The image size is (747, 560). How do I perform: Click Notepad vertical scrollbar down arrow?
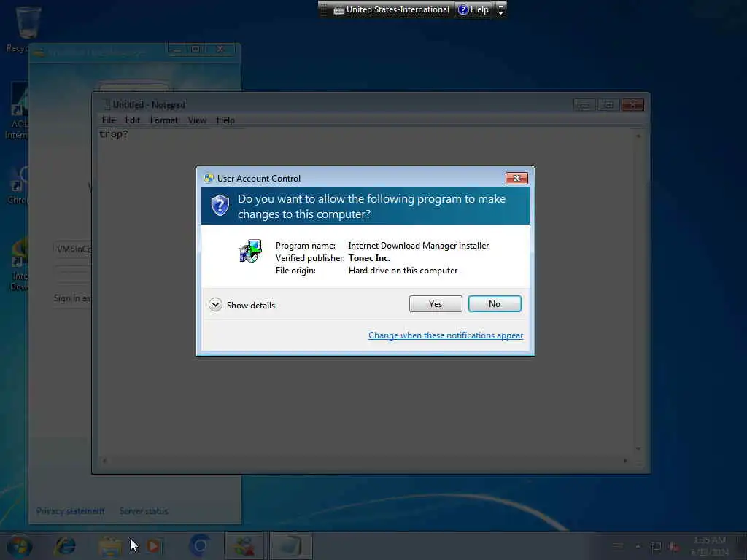coord(638,448)
